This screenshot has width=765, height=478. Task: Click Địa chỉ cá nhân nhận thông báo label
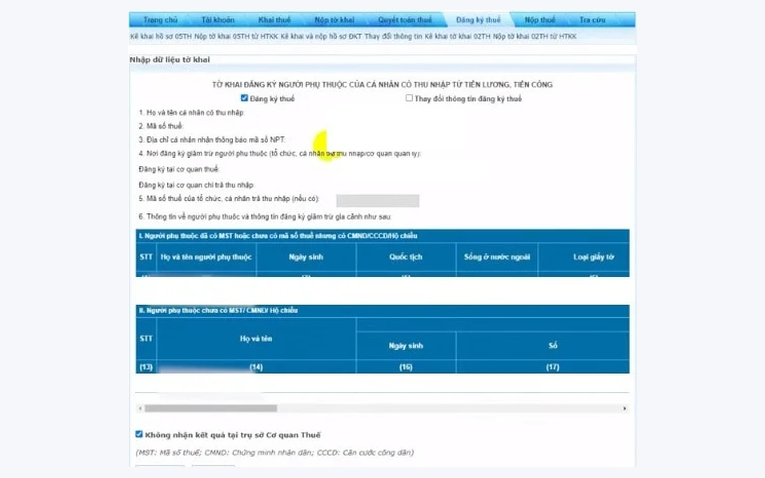click(x=212, y=140)
